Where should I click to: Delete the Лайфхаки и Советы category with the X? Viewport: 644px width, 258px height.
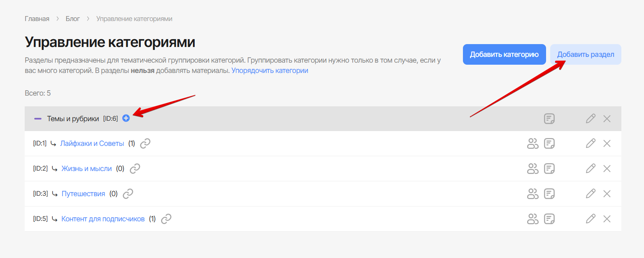coord(607,143)
